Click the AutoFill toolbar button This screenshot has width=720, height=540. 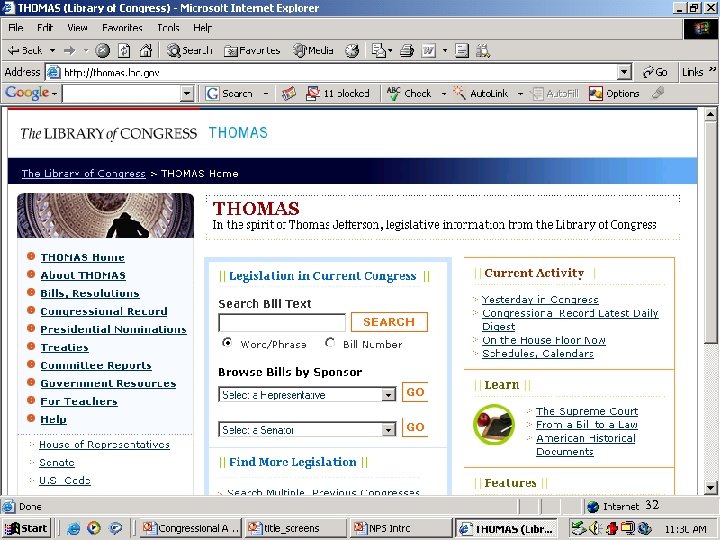click(555, 94)
